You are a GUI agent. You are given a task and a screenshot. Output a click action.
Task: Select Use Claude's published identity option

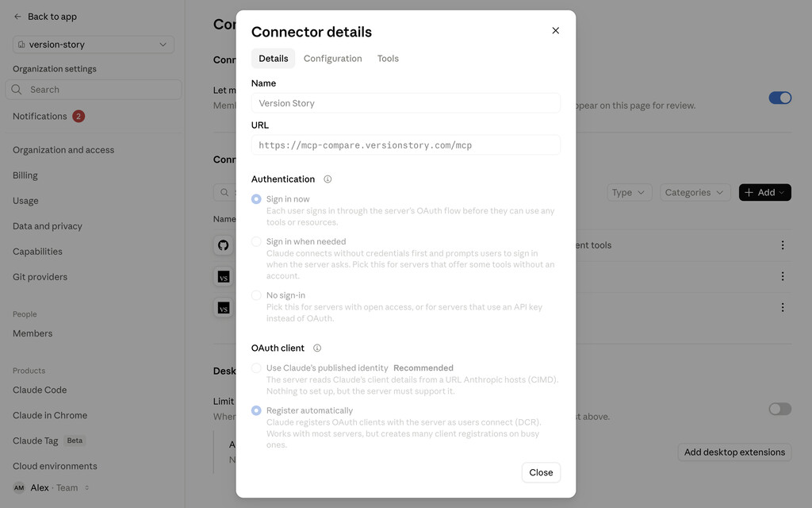pyautogui.click(x=256, y=368)
